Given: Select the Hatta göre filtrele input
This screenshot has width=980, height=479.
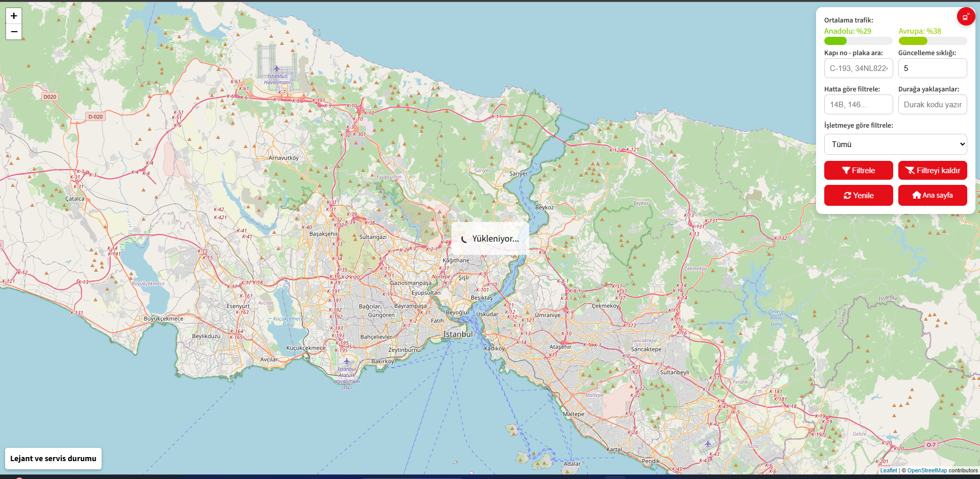Looking at the screenshot, I should point(858,105).
